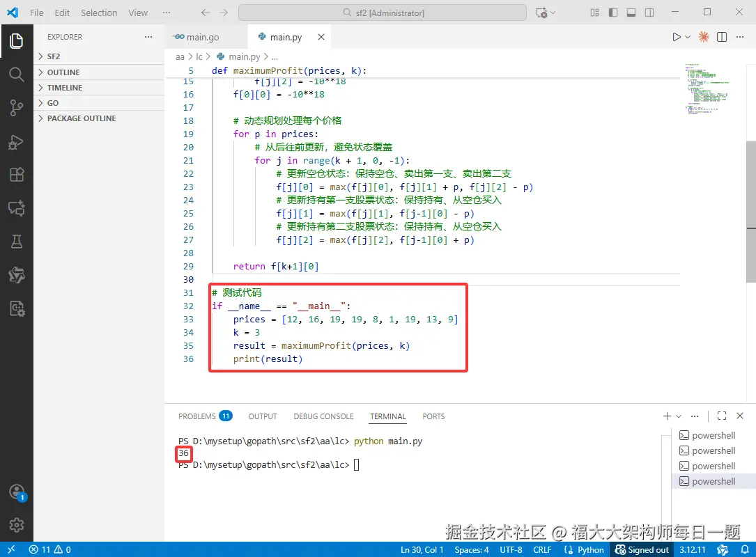756x557 pixels.
Task: Toggle the bottom panel visibility
Action: point(631,13)
